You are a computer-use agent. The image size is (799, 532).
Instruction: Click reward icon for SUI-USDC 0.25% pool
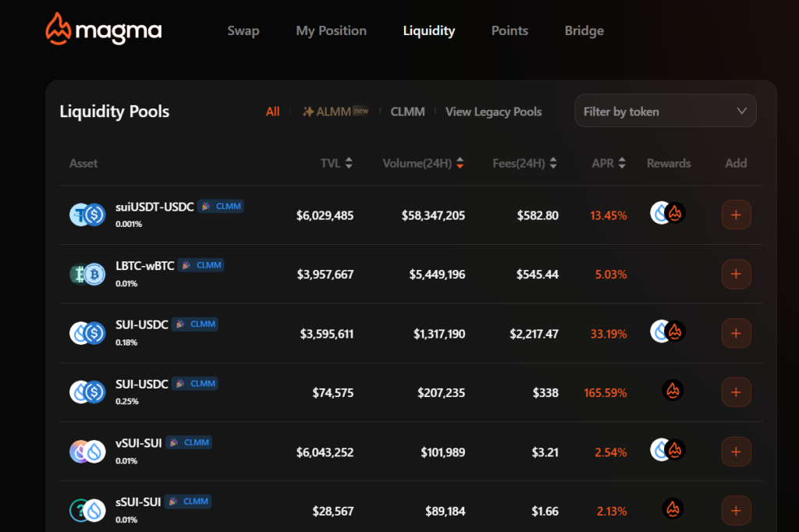coord(673,391)
